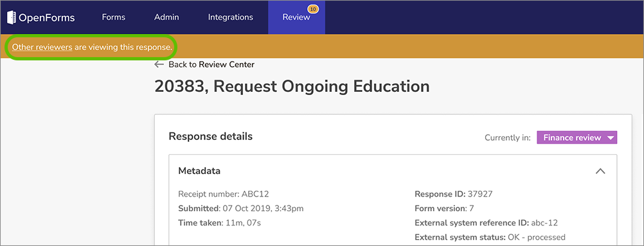Click the Submitted 07 Oct 2019 value

[x=263, y=208]
